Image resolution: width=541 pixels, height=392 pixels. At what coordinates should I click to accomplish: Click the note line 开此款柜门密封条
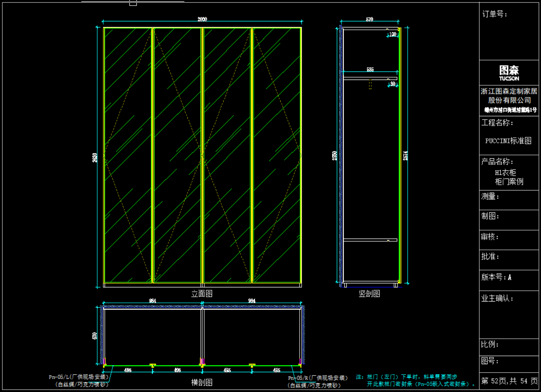pos(421,384)
